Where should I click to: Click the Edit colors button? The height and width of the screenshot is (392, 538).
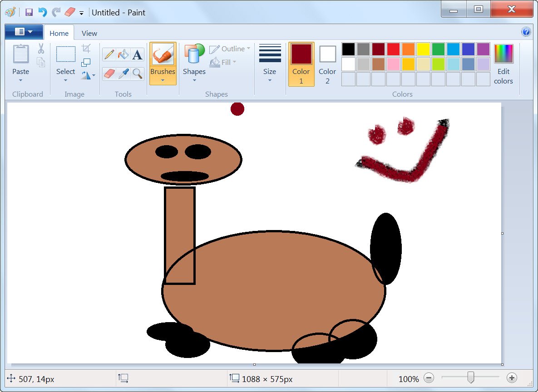[503, 64]
